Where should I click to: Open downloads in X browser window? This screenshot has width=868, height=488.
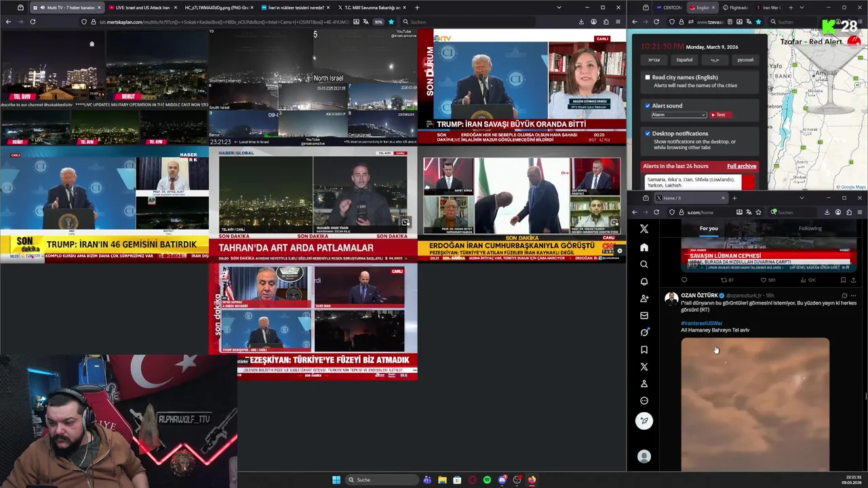coord(827,212)
